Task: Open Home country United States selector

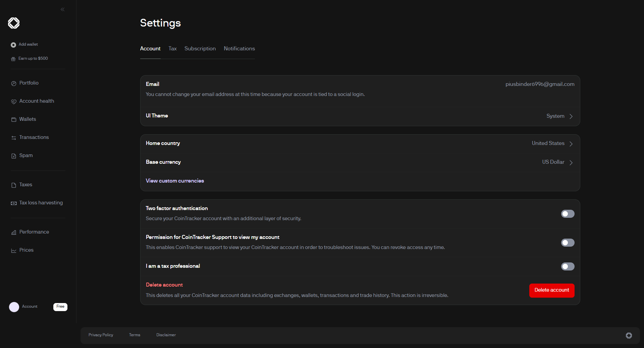Action: pyautogui.click(x=552, y=144)
